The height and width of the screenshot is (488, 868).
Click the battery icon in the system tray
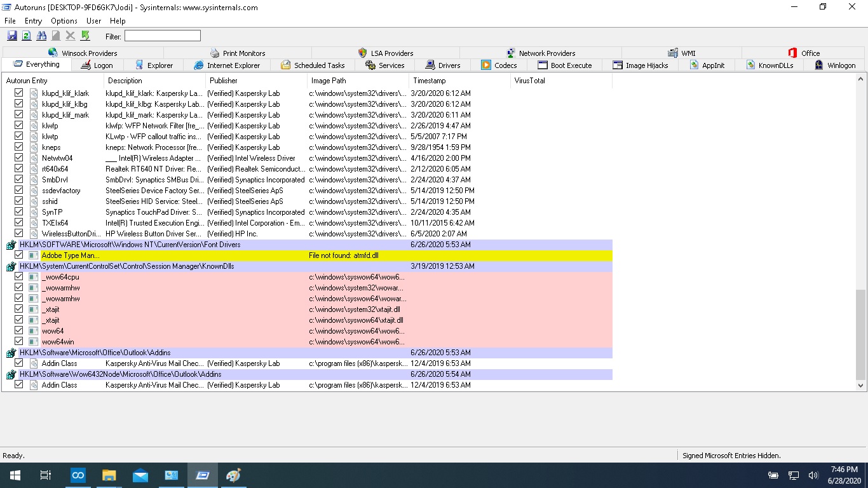(773, 475)
